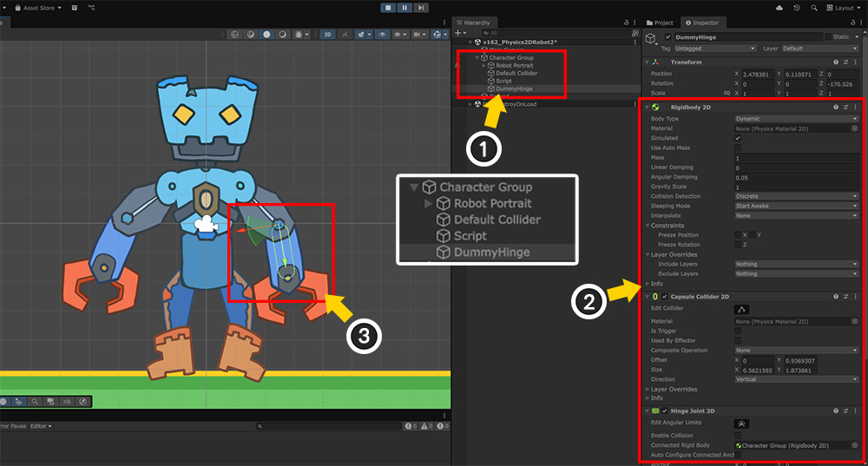
Task: Click the search magnifier icon in top bar
Action: (x=816, y=8)
